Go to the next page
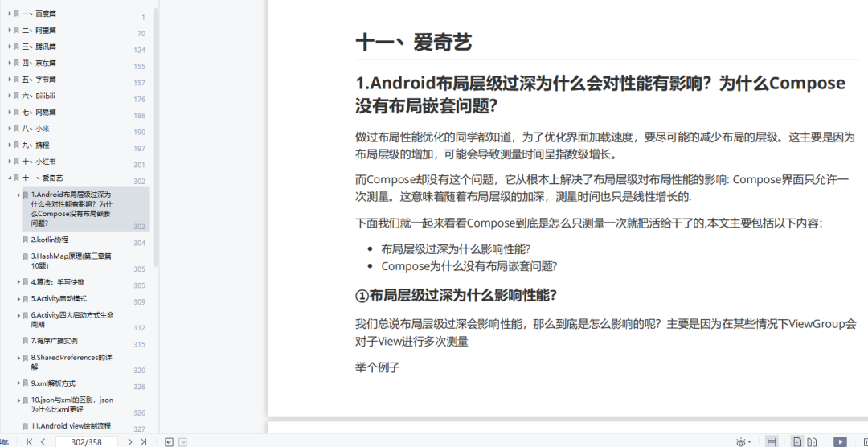 130,441
